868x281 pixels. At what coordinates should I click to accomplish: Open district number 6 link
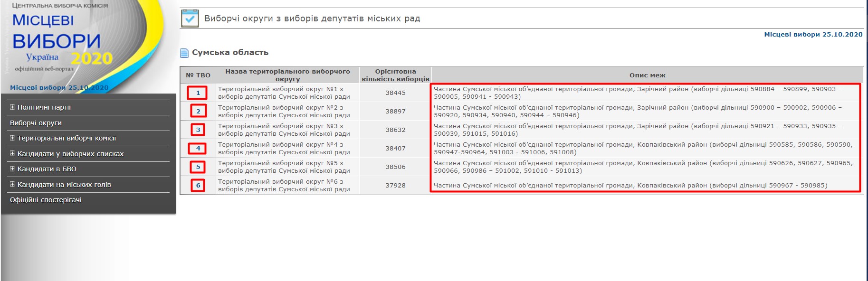tap(198, 186)
